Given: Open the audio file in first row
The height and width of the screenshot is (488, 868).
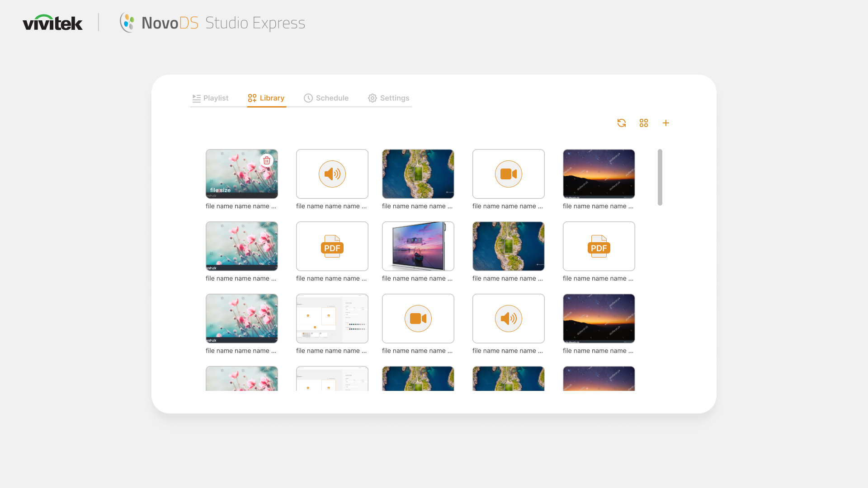Looking at the screenshot, I should [x=332, y=174].
